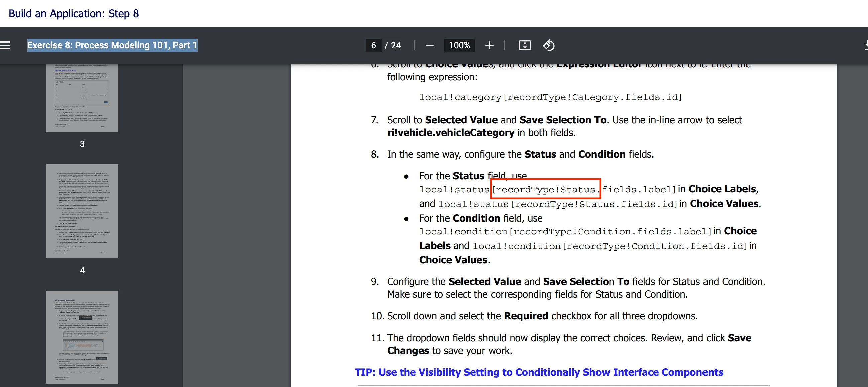Click the 'Choice Labels' bold text in Status bullet
868x387 pixels.
pos(723,189)
